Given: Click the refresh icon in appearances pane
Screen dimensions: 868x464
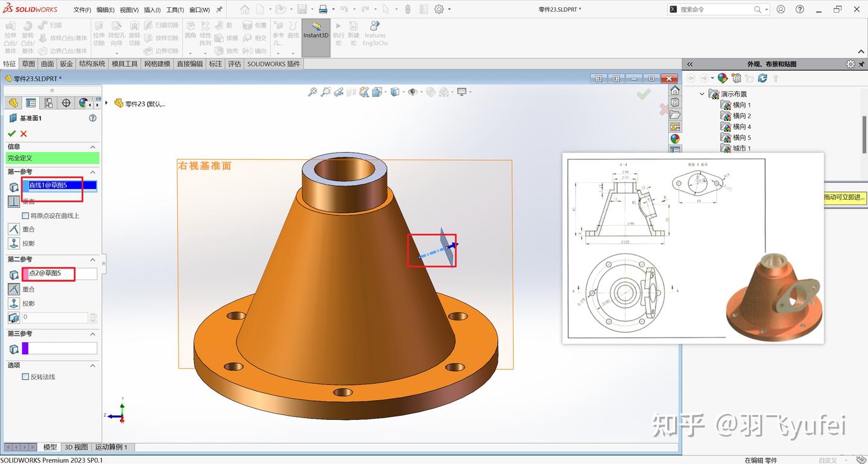Looking at the screenshot, I should point(763,78).
